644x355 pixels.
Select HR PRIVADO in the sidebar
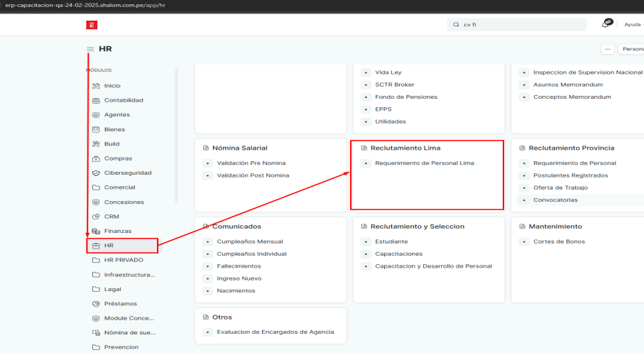tap(123, 260)
